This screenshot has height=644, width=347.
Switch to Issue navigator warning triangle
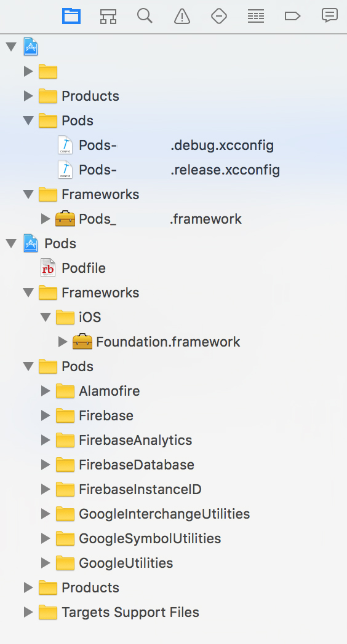pyautogui.click(x=181, y=17)
